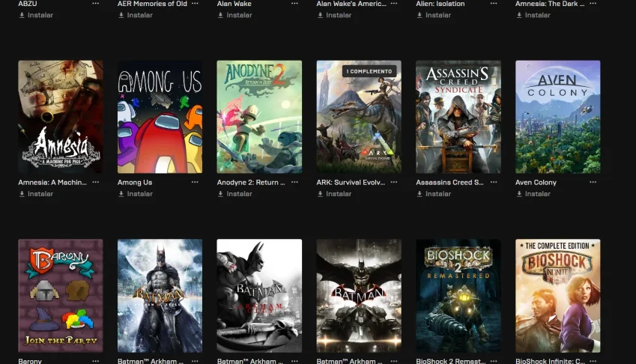Click the 'Among Us' title text
Screen dimensions: 636x364
[x=135, y=183]
